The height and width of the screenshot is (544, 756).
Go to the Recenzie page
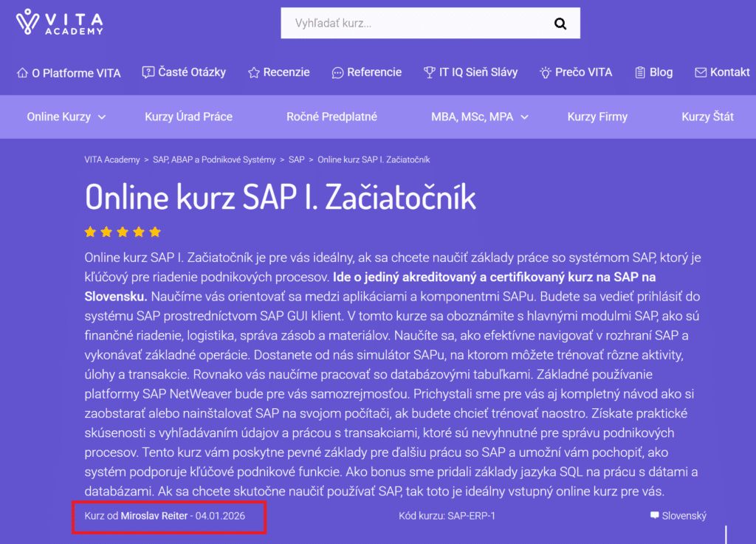(286, 72)
